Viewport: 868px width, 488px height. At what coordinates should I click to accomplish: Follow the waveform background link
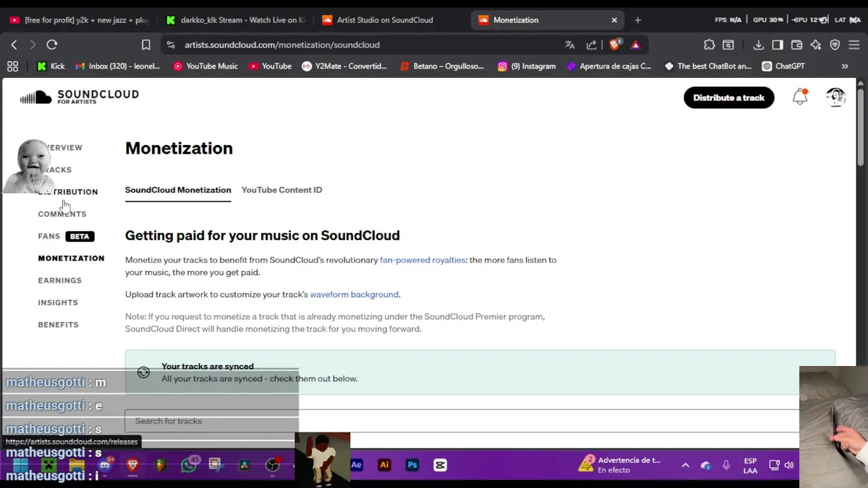354,294
